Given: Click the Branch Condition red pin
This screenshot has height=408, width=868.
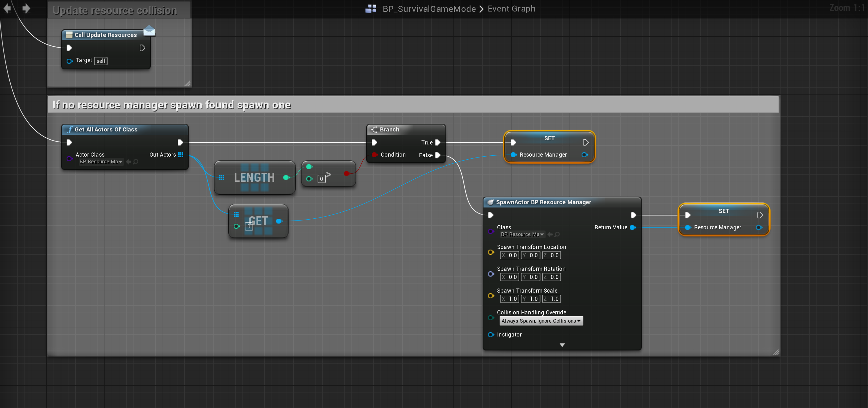Looking at the screenshot, I should (374, 155).
